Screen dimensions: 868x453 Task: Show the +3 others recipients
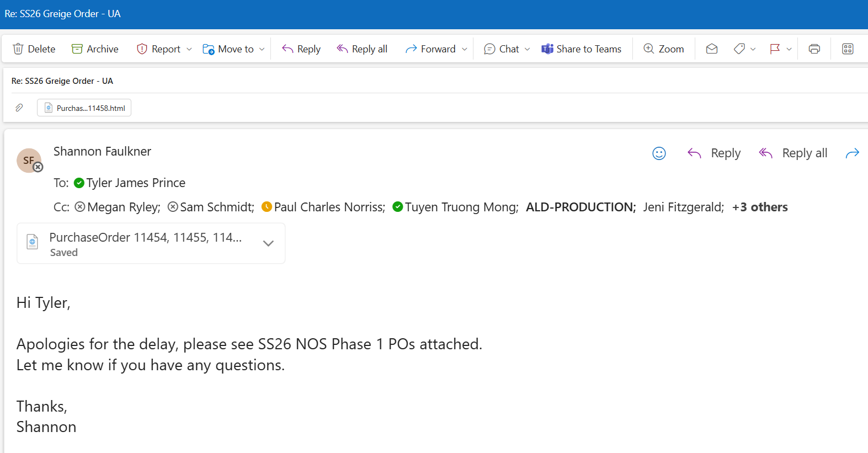[x=759, y=207]
